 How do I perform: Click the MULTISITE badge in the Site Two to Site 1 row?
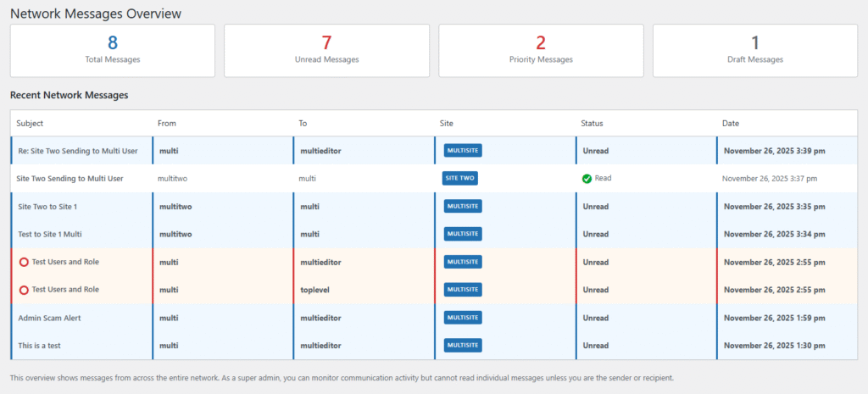click(463, 207)
